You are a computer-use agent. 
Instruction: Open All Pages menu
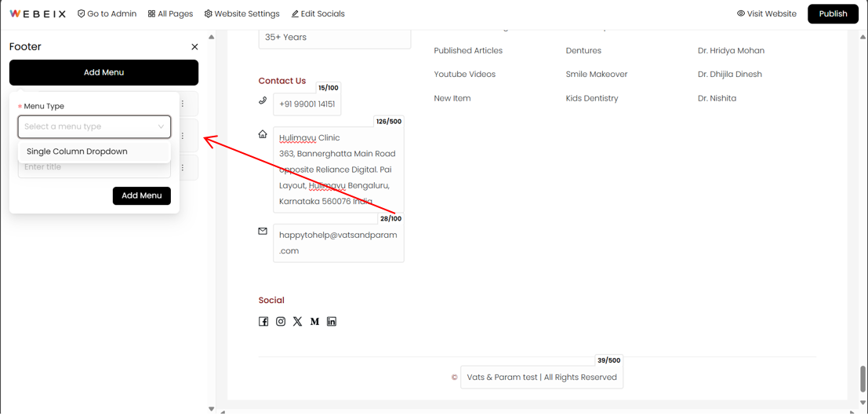pyautogui.click(x=170, y=14)
